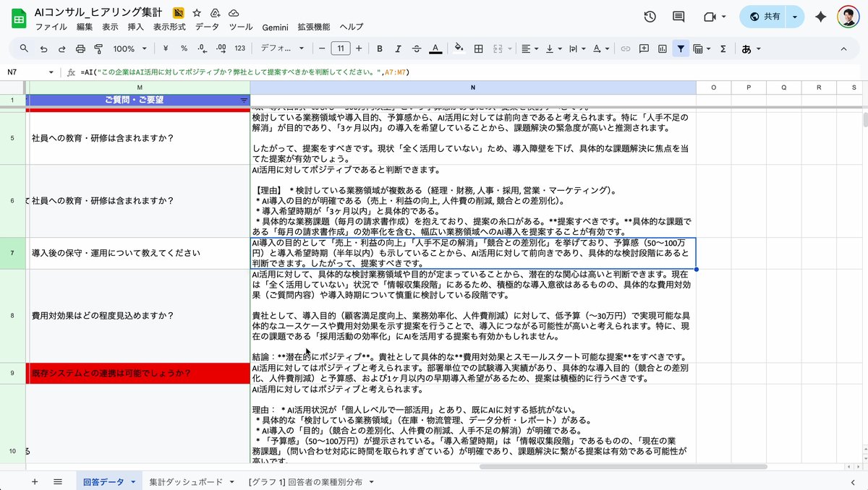The image size is (868, 490).
Task: Toggle italic formatting
Action: (x=398, y=48)
